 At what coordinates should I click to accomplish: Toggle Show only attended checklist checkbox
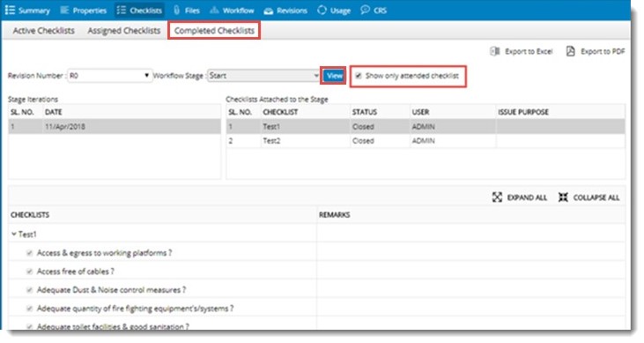point(359,76)
